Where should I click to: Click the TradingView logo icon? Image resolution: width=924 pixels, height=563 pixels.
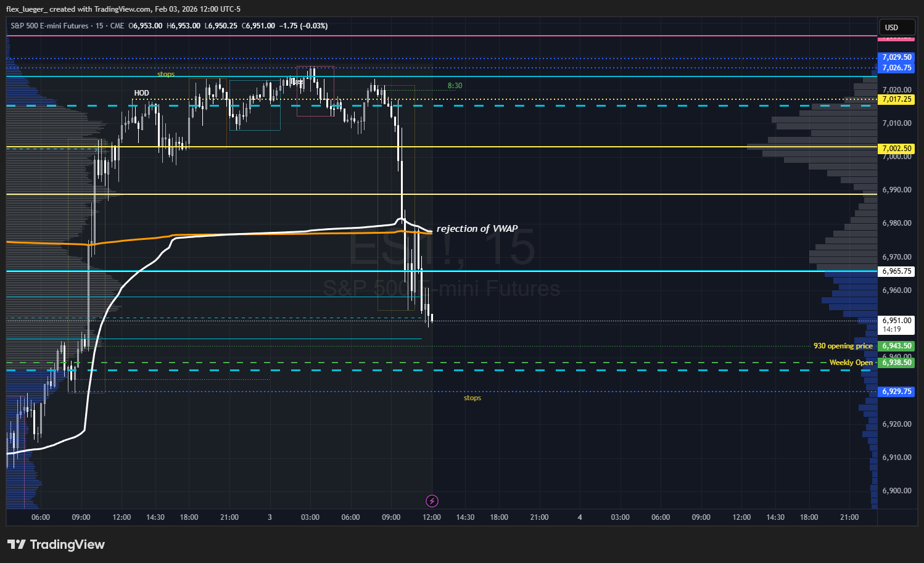tap(17, 545)
